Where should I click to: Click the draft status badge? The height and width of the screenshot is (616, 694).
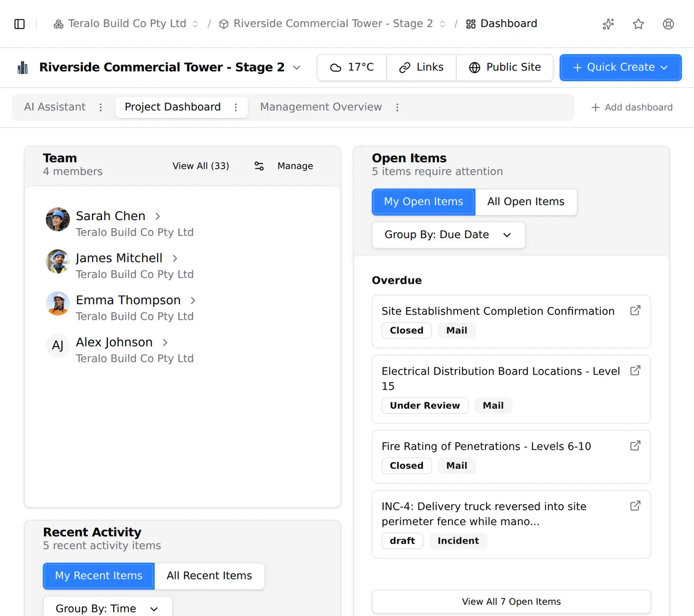403,541
